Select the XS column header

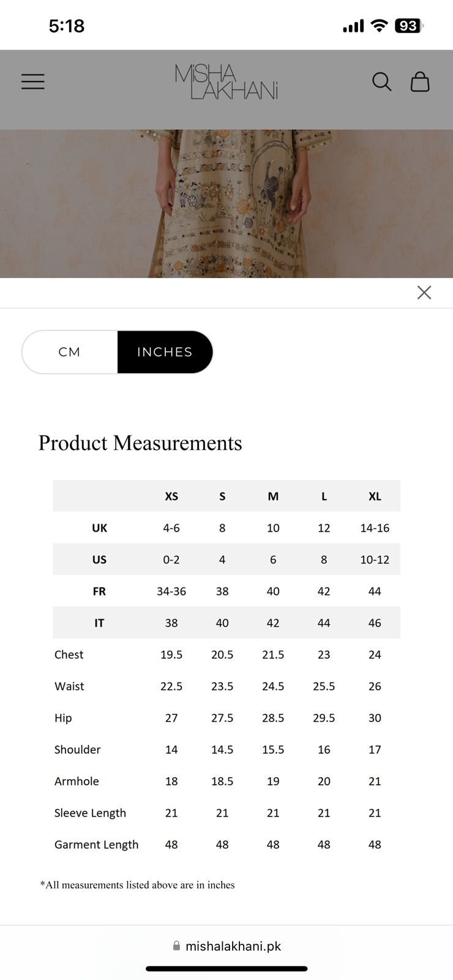pos(171,496)
